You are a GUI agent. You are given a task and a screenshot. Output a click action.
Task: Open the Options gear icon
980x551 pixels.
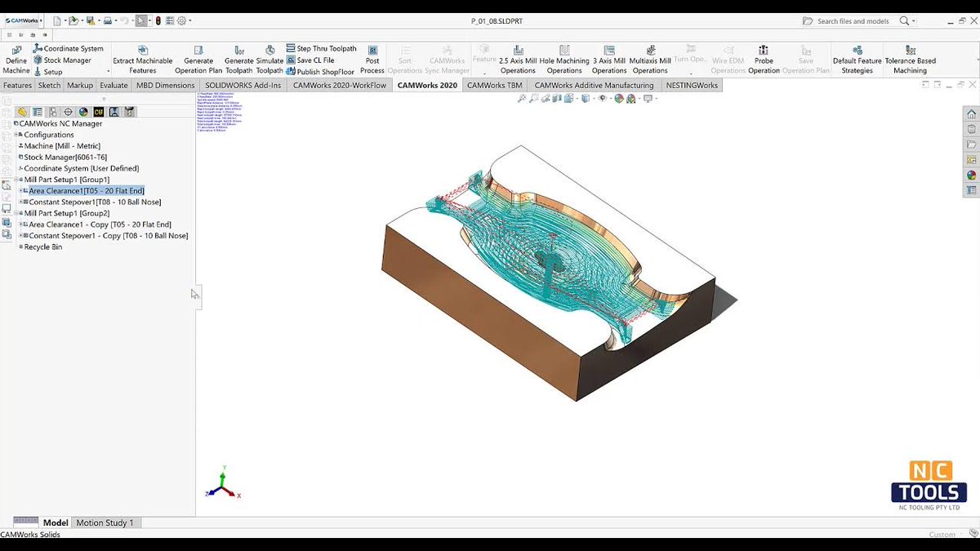coord(181,20)
